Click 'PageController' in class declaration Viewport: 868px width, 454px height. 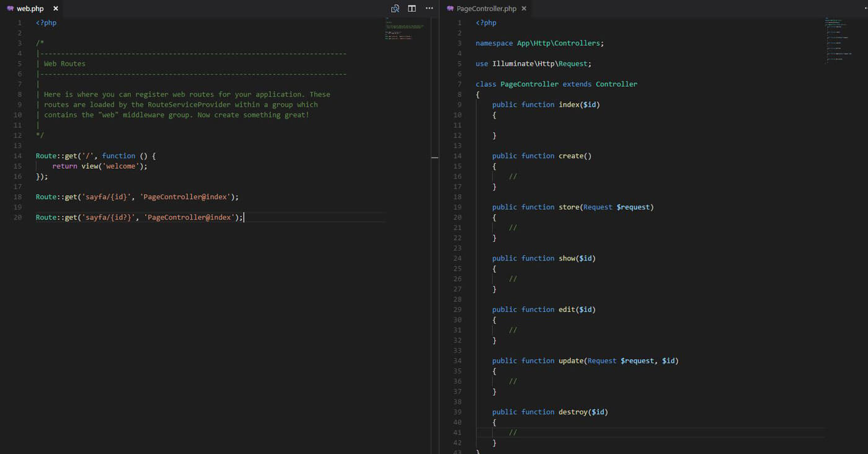click(x=529, y=84)
